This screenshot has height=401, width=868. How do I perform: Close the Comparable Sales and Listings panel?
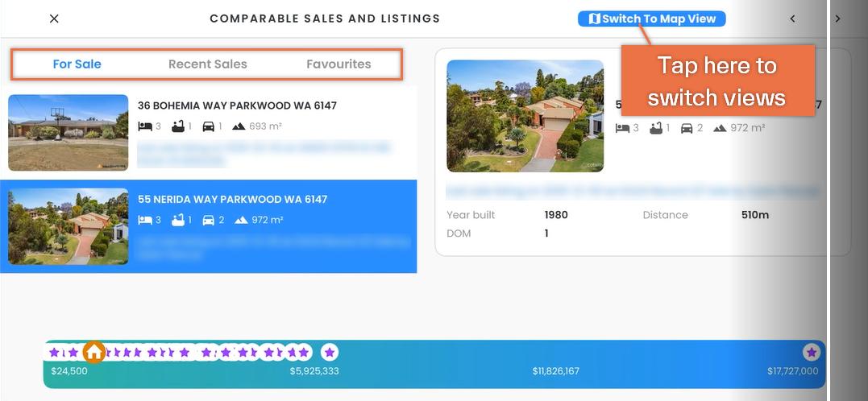[54, 19]
